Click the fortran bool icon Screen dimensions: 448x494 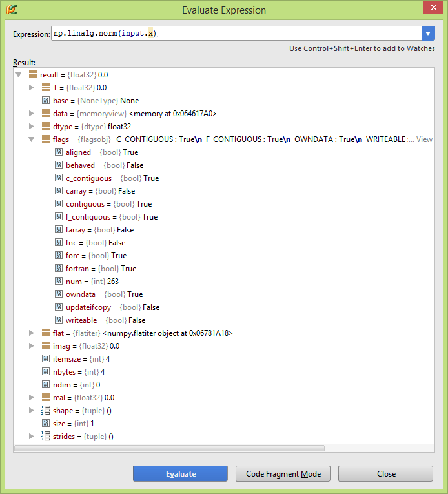(59, 268)
